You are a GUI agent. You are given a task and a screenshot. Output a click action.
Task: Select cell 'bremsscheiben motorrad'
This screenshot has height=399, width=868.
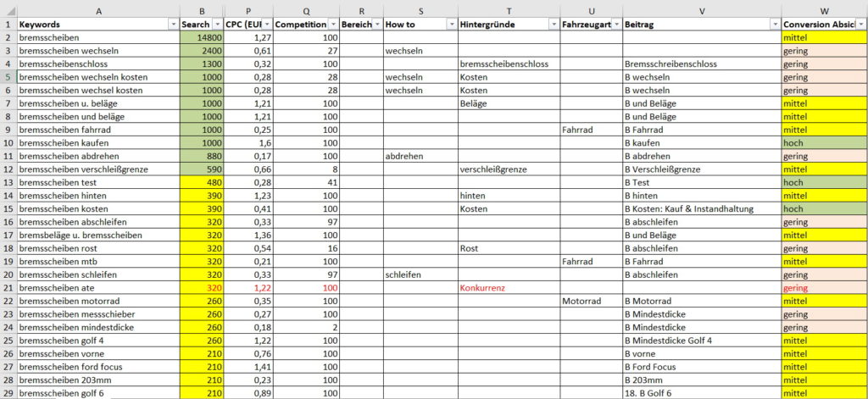[98, 301]
